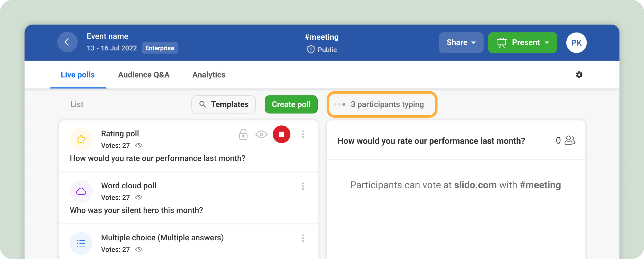Screen dimensions: 644x259
Task: Click the Rating poll star icon
Action: tap(81, 139)
